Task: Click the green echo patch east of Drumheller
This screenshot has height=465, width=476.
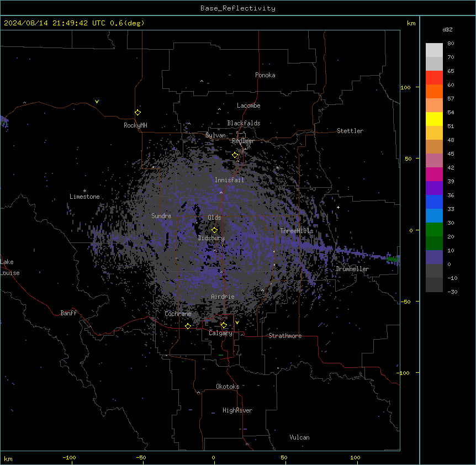Action: 392,259
